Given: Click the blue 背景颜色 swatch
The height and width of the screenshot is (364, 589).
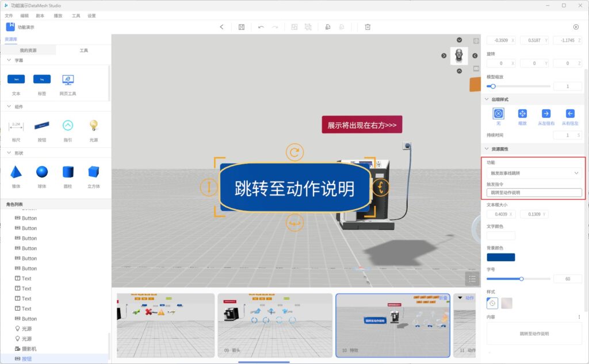Looking at the screenshot, I should click(x=500, y=257).
